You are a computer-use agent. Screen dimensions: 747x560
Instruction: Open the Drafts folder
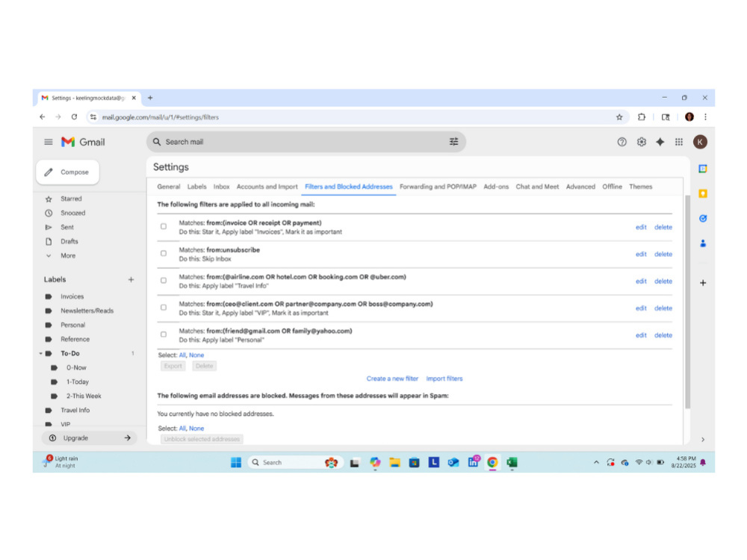(69, 241)
